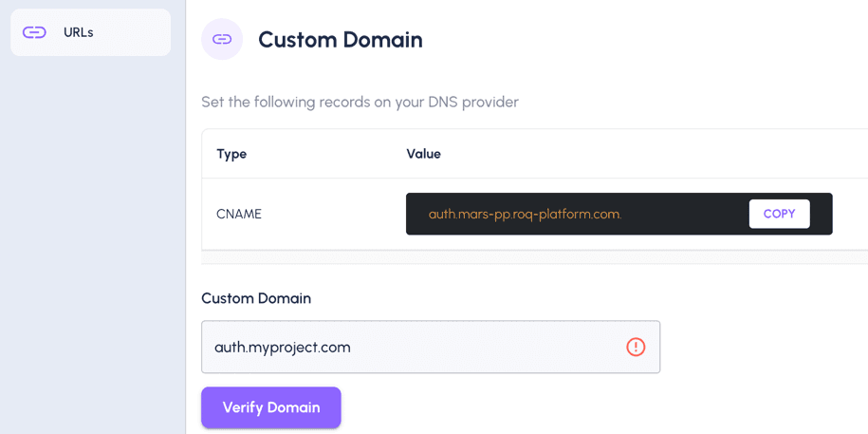Click the CNAME record type cell
This screenshot has width=868, height=434.
coord(239,214)
